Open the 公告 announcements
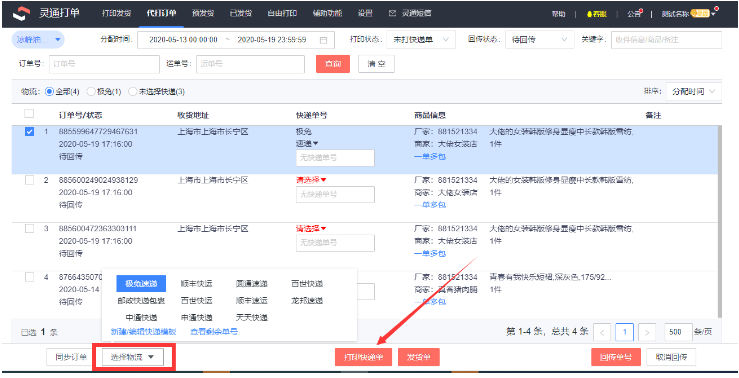This screenshot has height=378, width=739. pyautogui.click(x=634, y=14)
